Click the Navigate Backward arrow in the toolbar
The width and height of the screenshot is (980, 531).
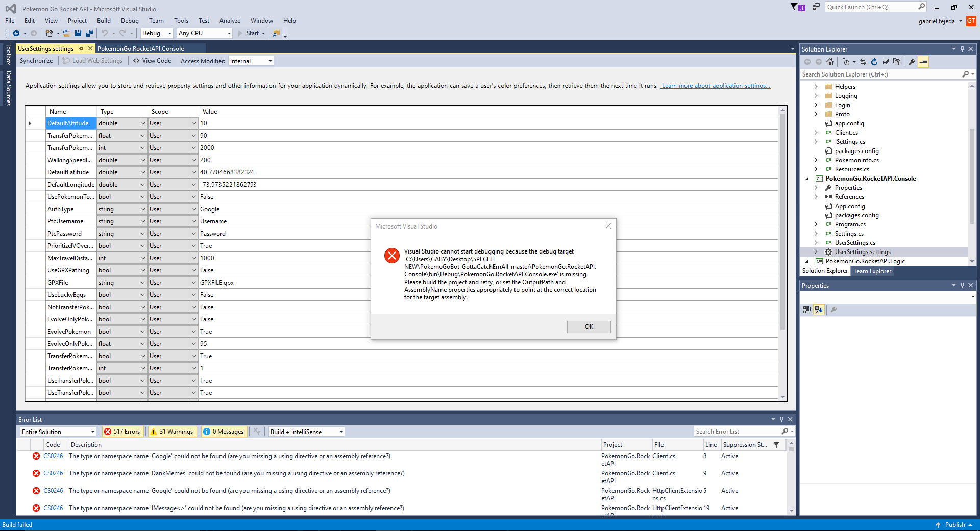pos(16,33)
